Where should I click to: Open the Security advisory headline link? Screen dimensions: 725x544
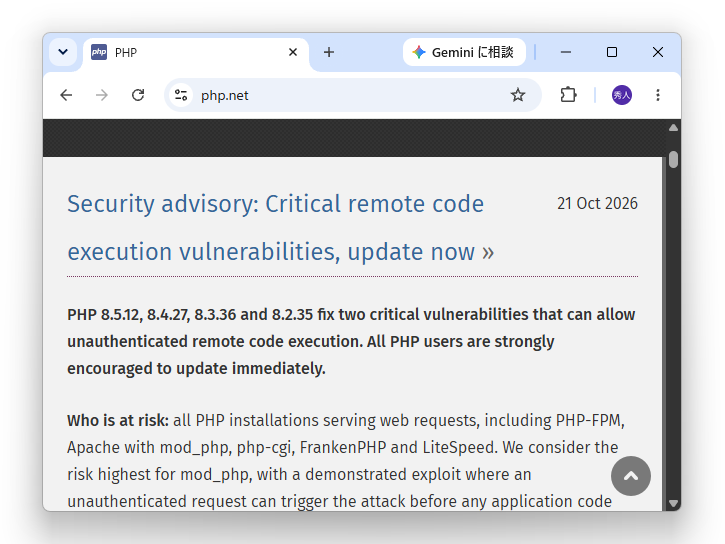(x=281, y=227)
